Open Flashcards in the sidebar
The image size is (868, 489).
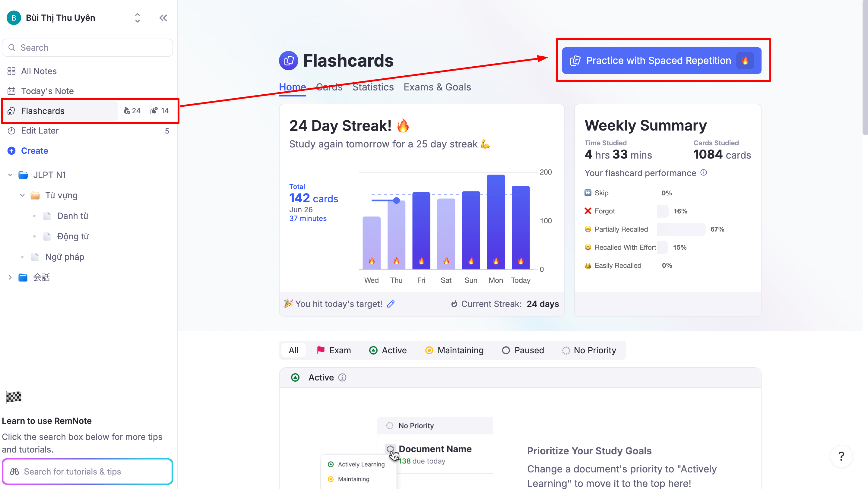tap(61, 111)
